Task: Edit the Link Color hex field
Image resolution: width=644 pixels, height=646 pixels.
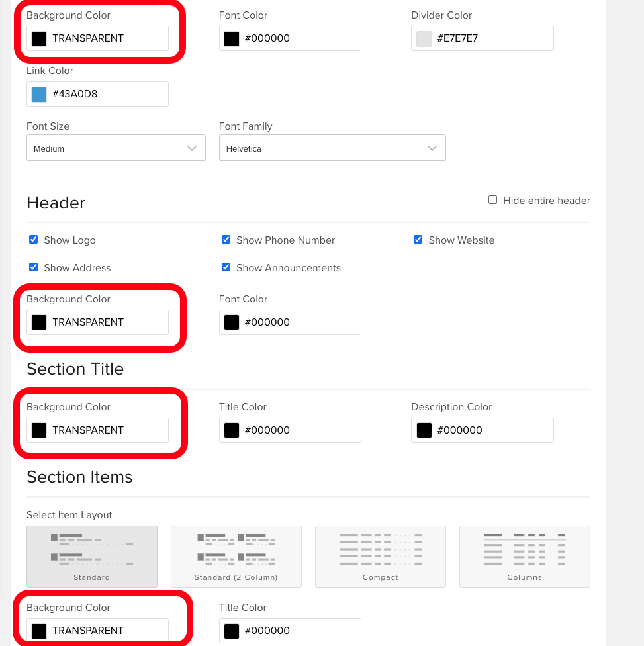Action: [x=98, y=94]
